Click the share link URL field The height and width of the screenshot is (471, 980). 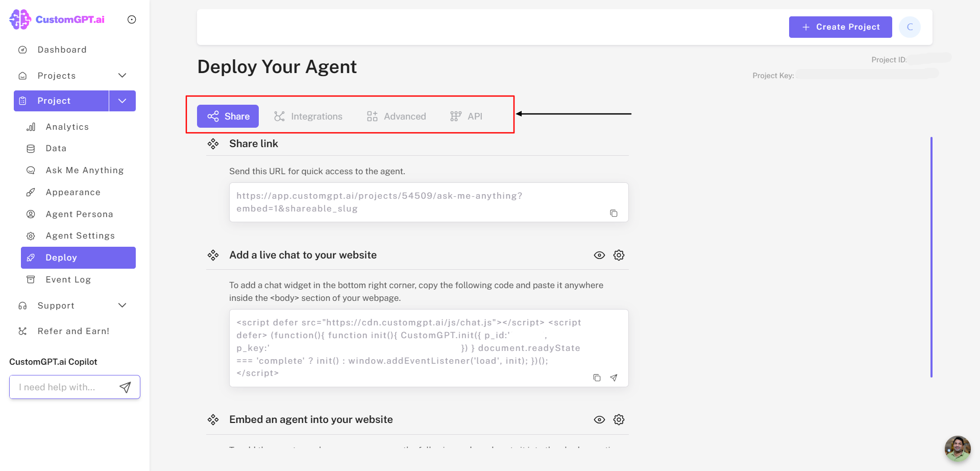[x=429, y=202]
